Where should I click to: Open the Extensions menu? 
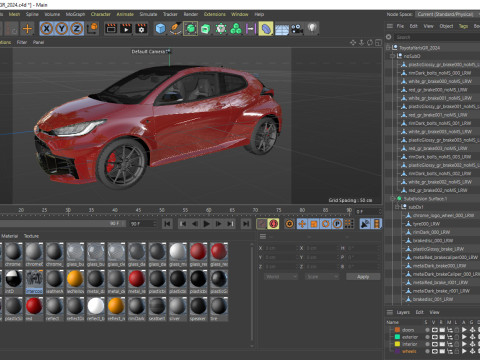[215, 14]
